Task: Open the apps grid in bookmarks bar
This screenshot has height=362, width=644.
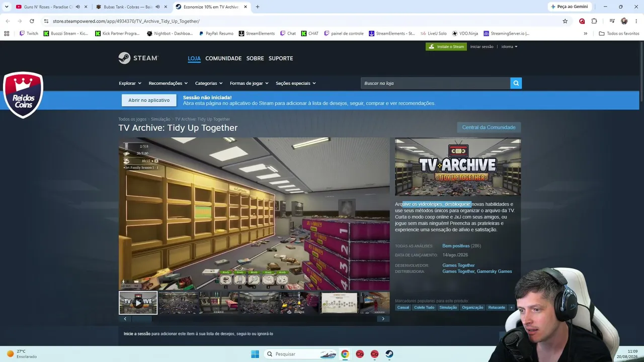Action: [7, 34]
